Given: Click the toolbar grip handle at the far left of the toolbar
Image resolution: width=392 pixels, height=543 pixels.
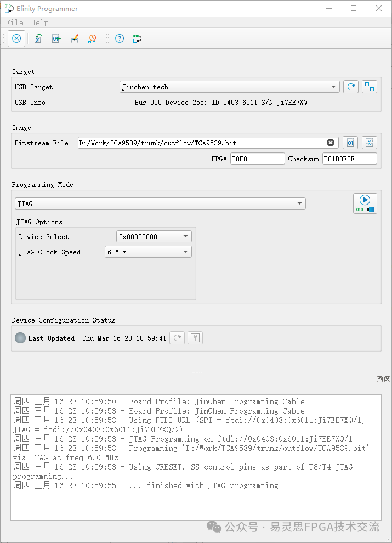Looking at the screenshot, I should (x=4, y=38).
